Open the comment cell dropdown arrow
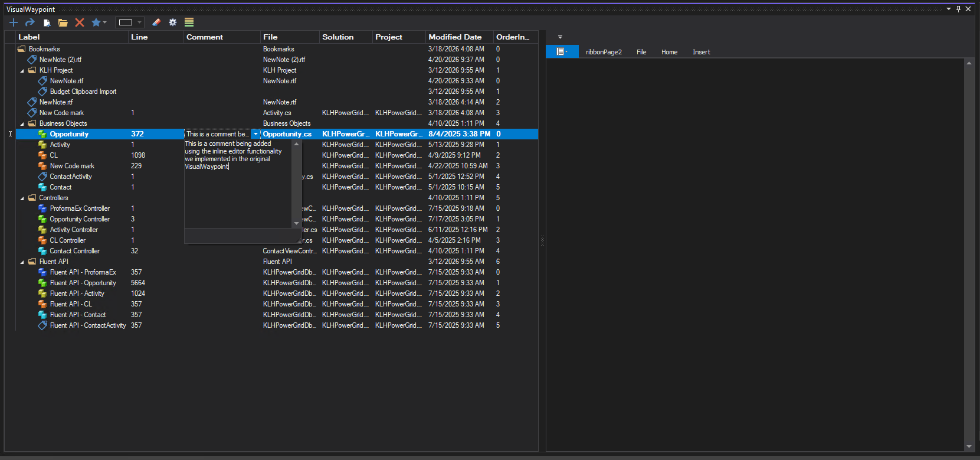This screenshot has width=980, height=460. [x=255, y=134]
